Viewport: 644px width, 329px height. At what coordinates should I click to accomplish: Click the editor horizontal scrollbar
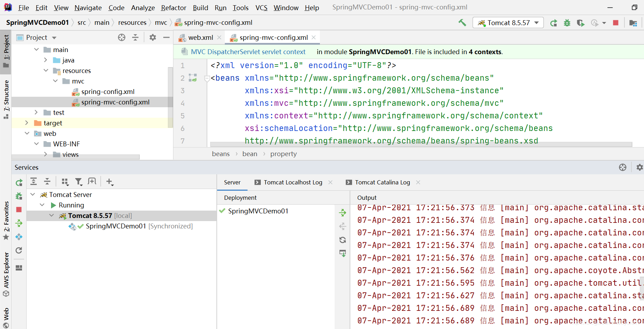(x=421, y=145)
